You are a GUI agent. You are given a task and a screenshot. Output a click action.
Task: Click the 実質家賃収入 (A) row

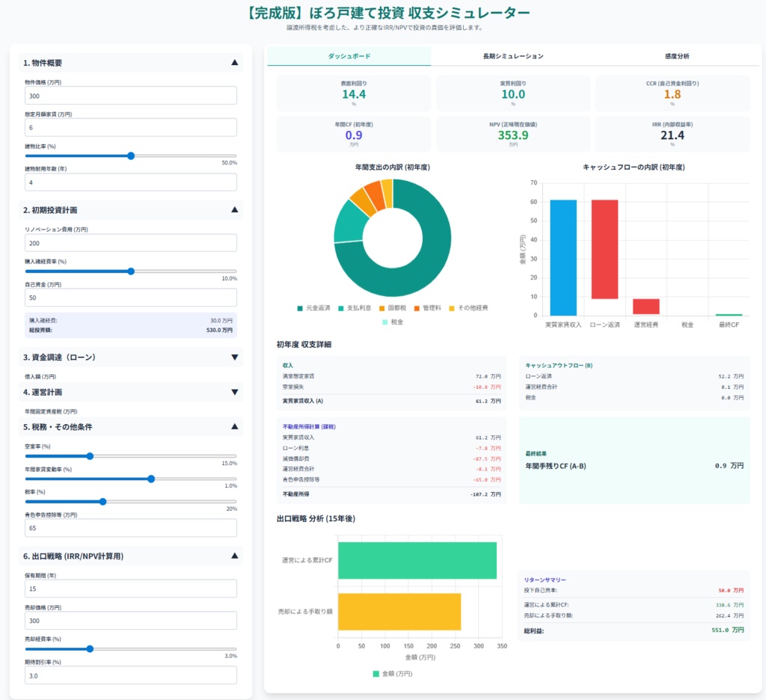(392, 401)
